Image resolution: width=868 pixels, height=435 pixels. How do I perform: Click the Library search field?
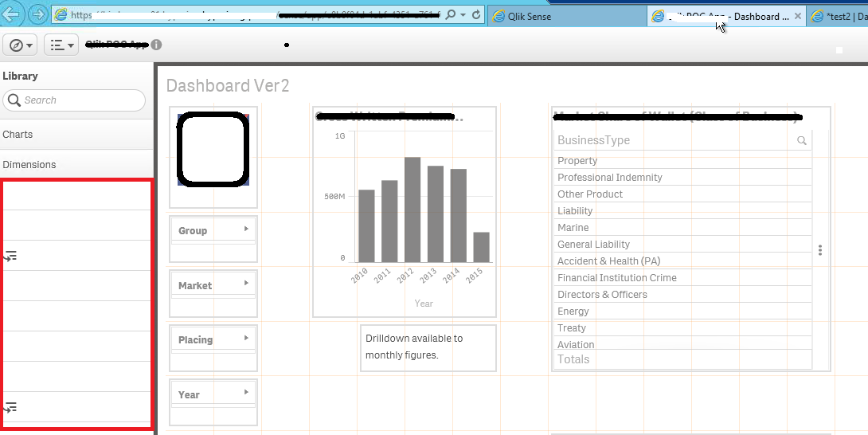[x=74, y=100]
